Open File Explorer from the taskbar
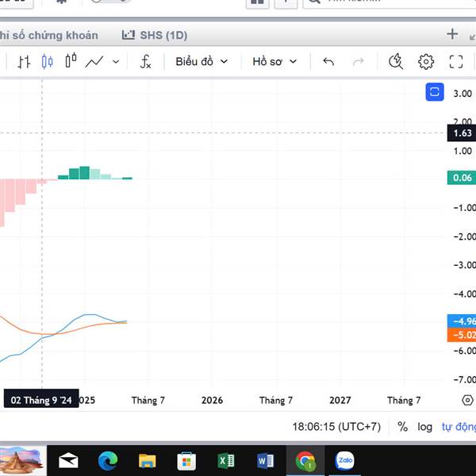This screenshot has height=476, width=476. click(x=148, y=460)
